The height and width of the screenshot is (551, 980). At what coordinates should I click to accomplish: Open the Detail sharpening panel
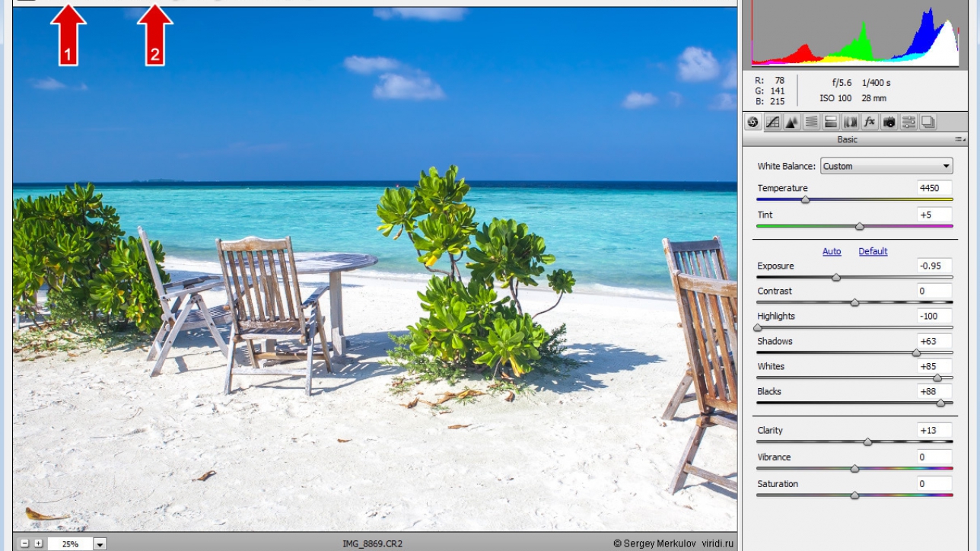coord(792,122)
